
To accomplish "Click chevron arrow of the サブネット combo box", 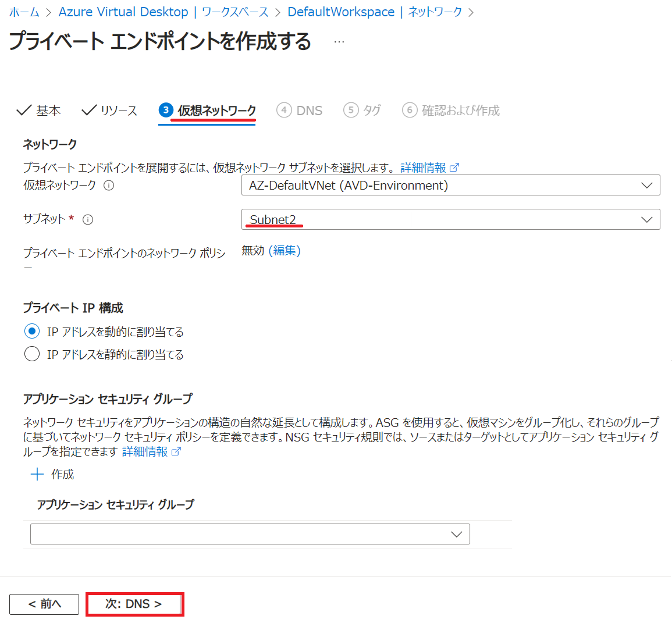I will coord(647,220).
